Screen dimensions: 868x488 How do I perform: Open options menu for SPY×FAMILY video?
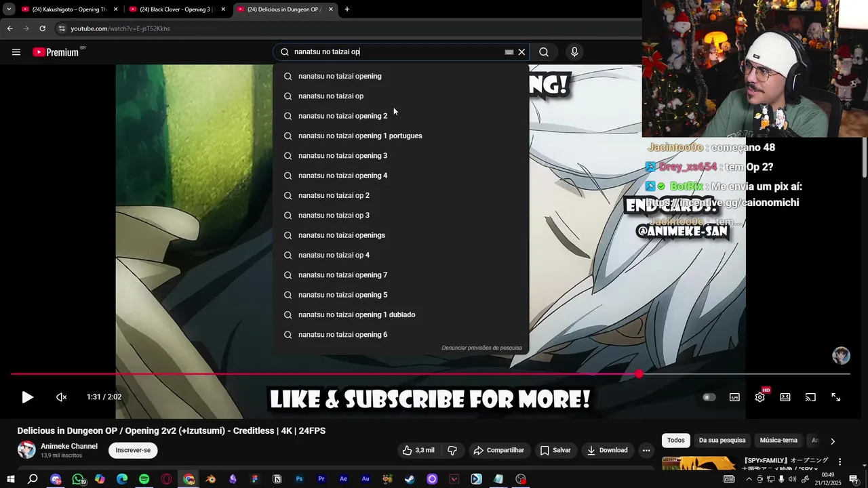click(840, 462)
